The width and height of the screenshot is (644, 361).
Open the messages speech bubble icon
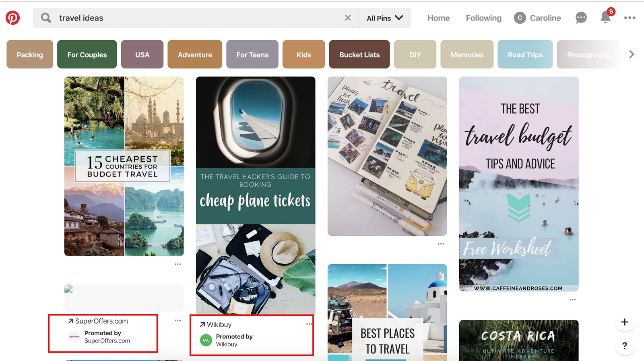click(x=581, y=18)
